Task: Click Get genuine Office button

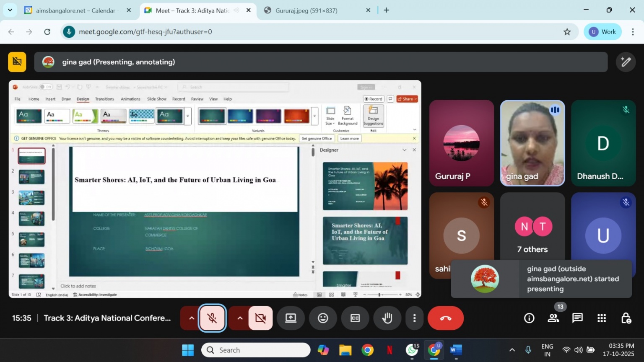Action: coord(317,139)
